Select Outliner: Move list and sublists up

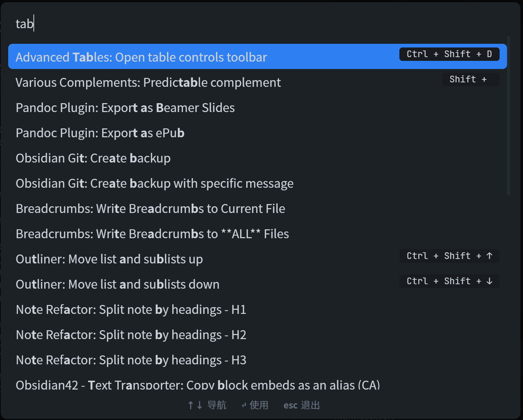109,259
